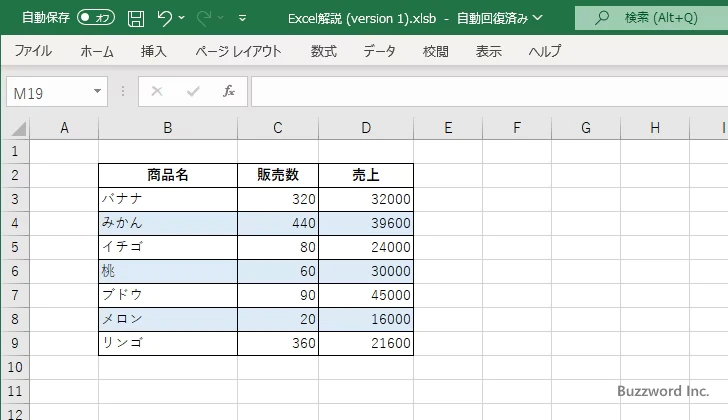This screenshot has width=728, height=420.
Task: Open the Redo history dropdown arrow
Action: (221, 18)
